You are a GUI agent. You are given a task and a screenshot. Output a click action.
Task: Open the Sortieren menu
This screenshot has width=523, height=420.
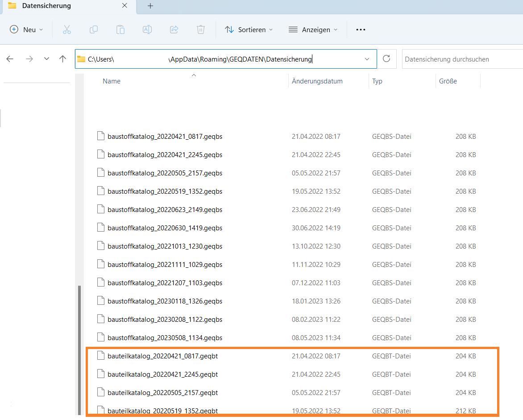[249, 30]
